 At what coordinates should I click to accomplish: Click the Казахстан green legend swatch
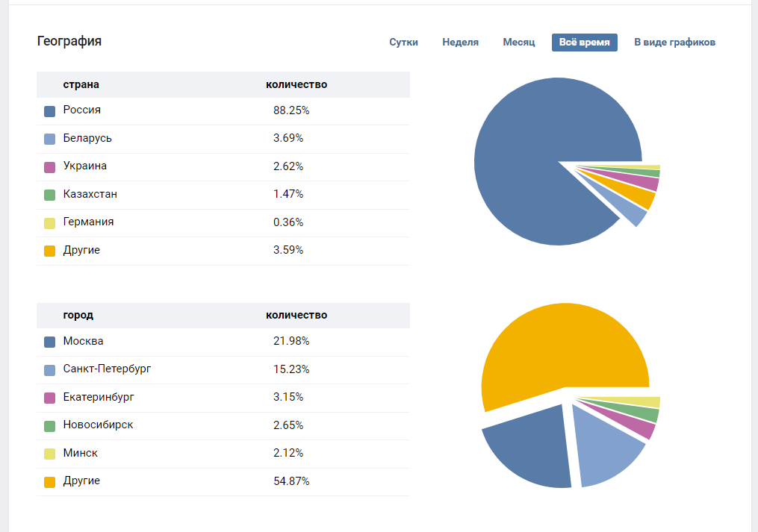point(50,195)
